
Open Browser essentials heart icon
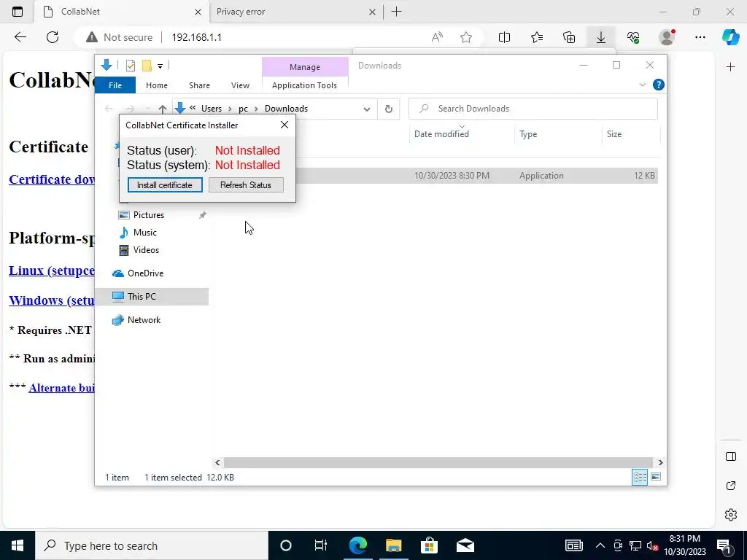click(633, 37)
